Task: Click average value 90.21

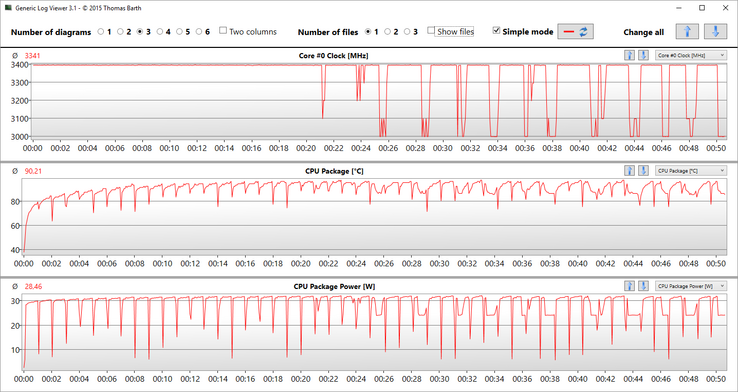Action: tap(33, 171)
